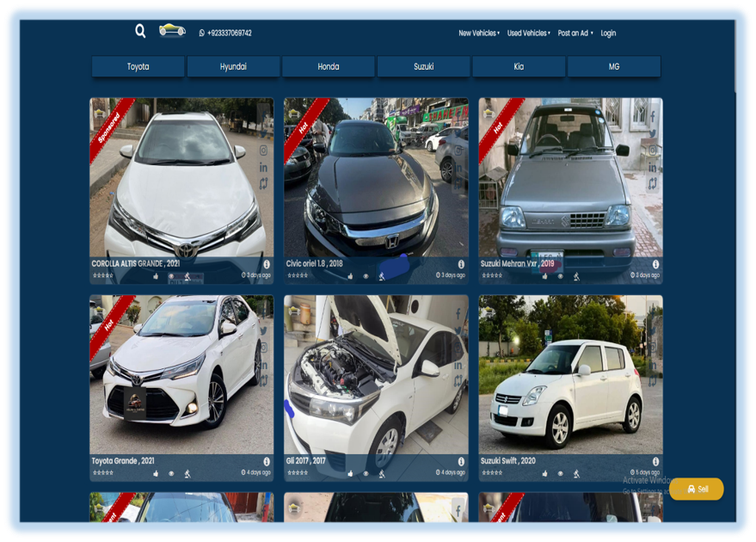Rate Civic oriel 1.8 with the stars
Image resolution: width=756 pixels, height=542 pixels.
298,275
